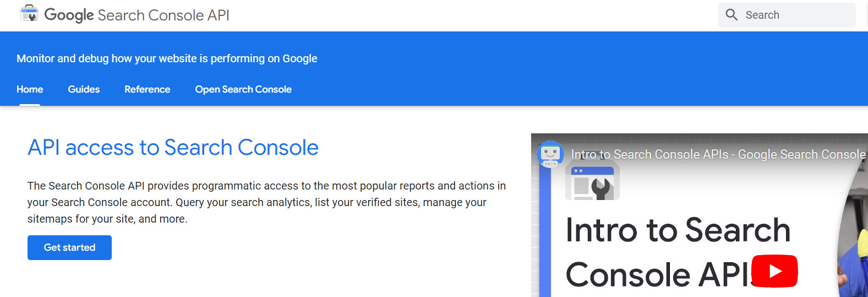Click the Monitor and debug banner tagline
The image size is (868, 297).
(167, 58)
